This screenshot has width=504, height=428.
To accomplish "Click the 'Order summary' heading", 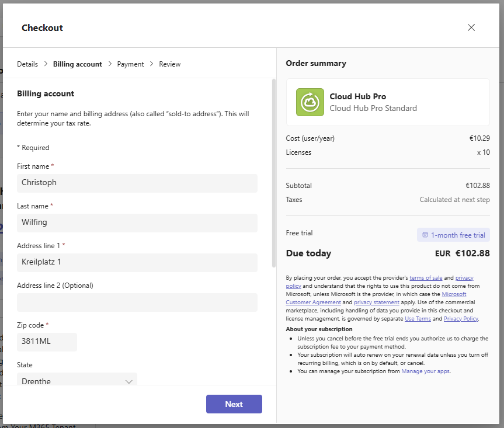I will coord(316,63).
